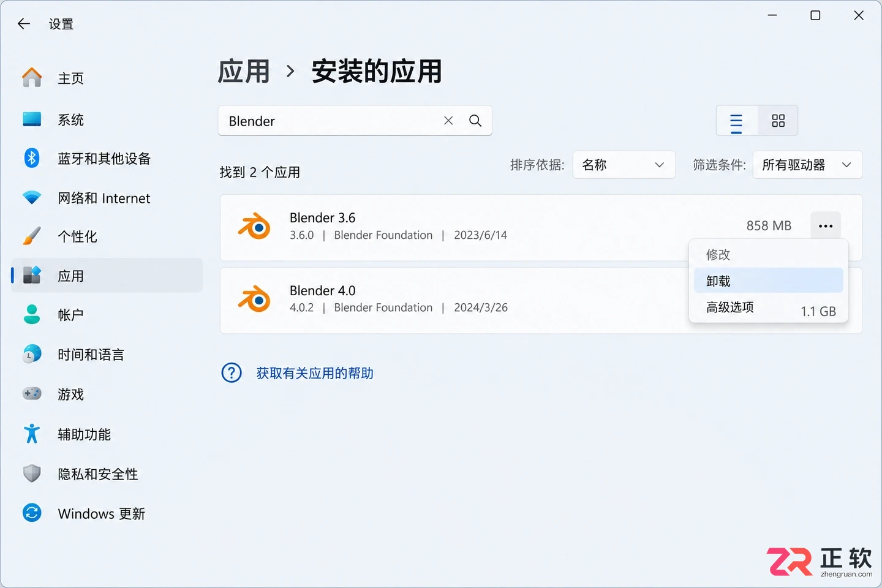Image resolution: width=882 pixels, height=588 pixels.
Task: Click the search magnifier icon
Action: [x=475, y=121]
